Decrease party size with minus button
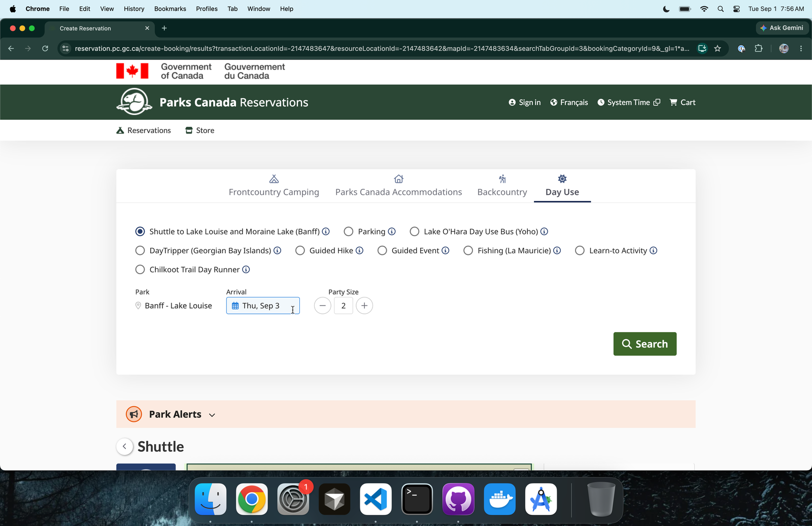812x526 pixels. [323, 306]
